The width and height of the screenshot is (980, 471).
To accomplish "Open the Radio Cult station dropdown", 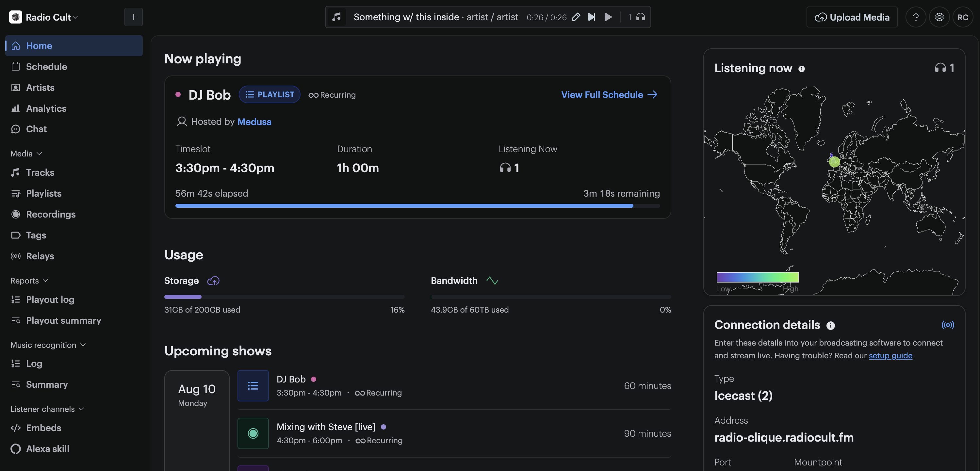I will tap(52, 17).
